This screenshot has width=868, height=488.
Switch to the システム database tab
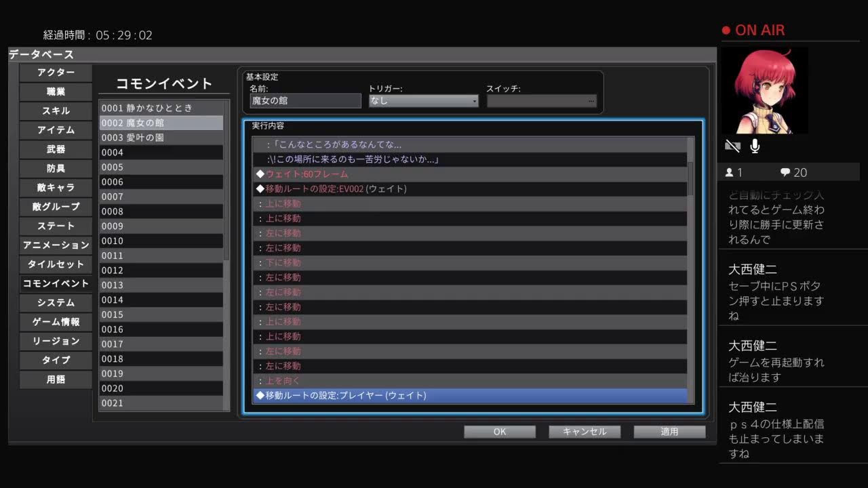pos(56,303)
